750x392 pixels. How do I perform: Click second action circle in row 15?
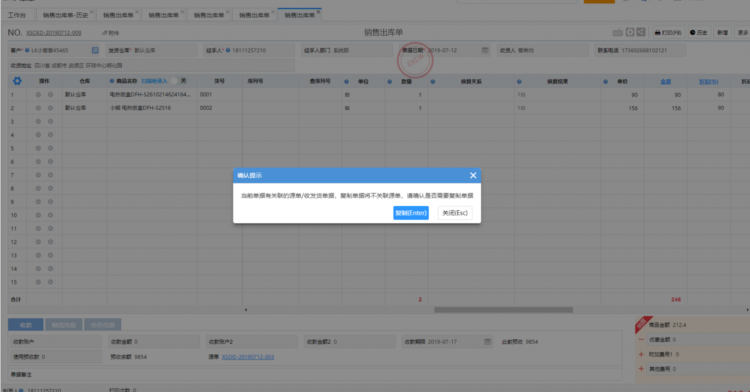pyautogui.click(x=50, y=282)
